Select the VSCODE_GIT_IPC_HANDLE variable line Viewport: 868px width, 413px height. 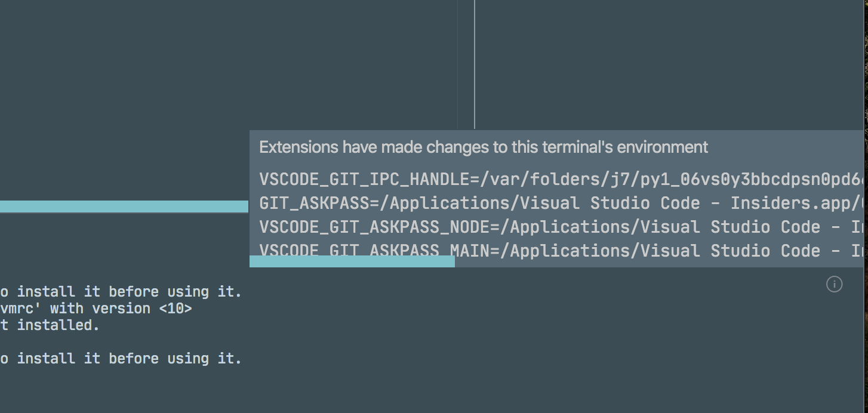pos(478,178)
